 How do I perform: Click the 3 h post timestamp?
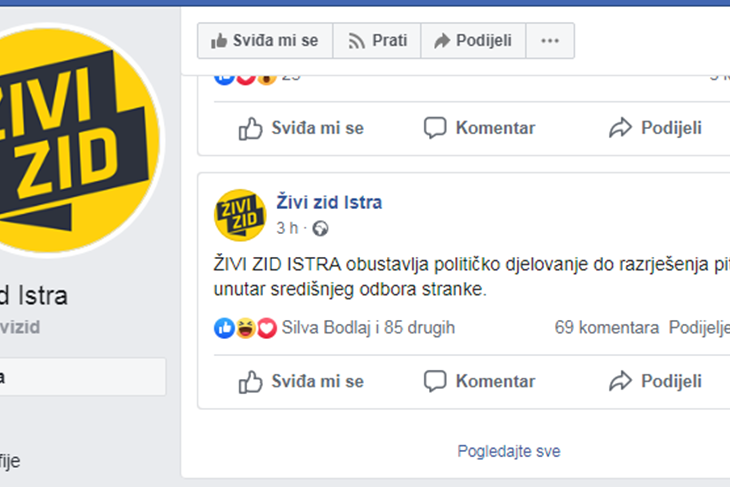287,228
